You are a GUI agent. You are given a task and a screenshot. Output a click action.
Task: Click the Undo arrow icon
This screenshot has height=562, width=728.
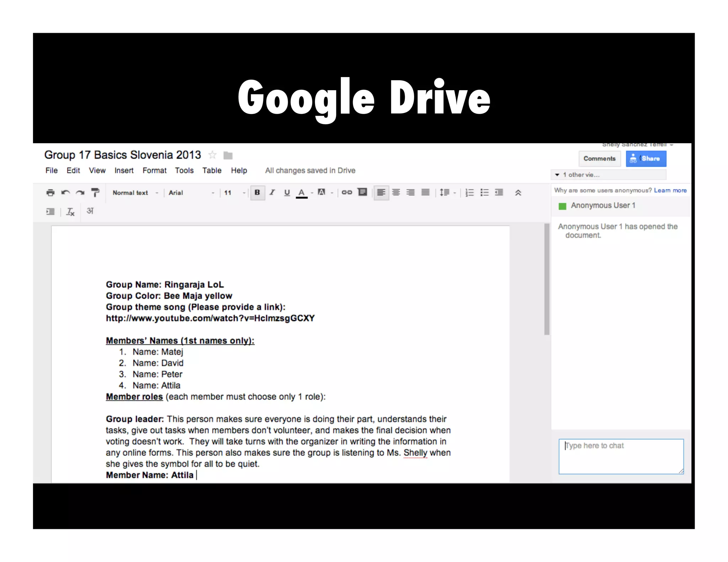(65, 193)
